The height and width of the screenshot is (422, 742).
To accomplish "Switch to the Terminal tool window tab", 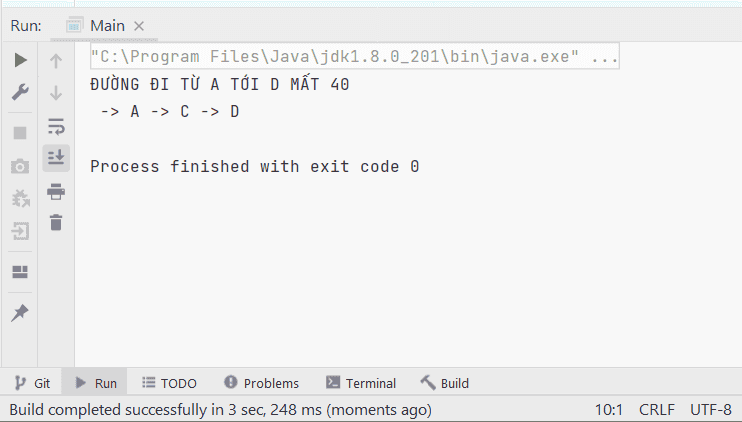I will click(361, 383).
